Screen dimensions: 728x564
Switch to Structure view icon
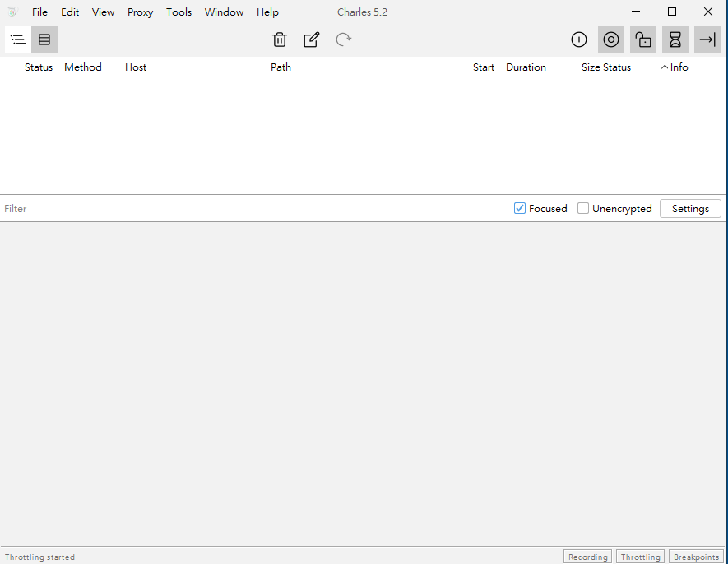17,39
